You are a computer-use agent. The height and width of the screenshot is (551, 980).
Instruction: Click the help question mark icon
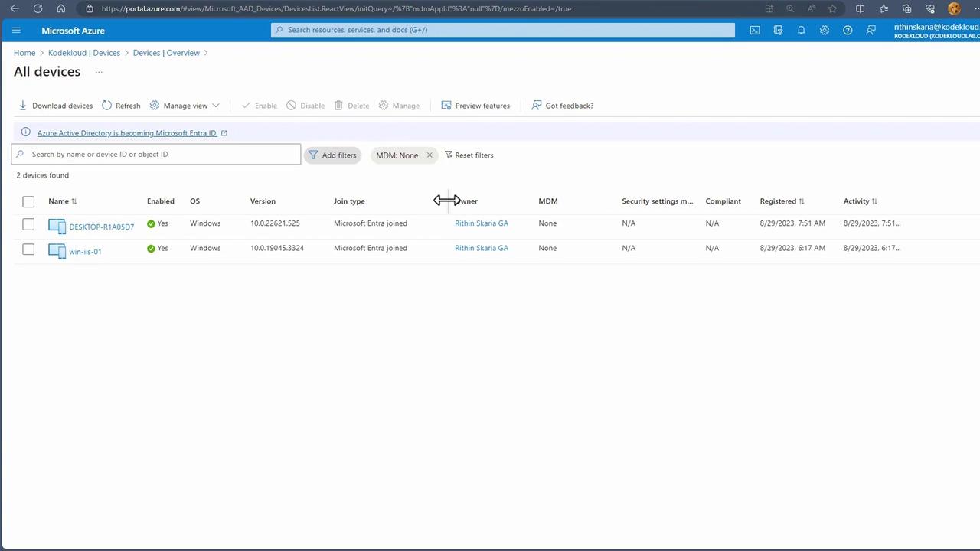coord(848,31)
